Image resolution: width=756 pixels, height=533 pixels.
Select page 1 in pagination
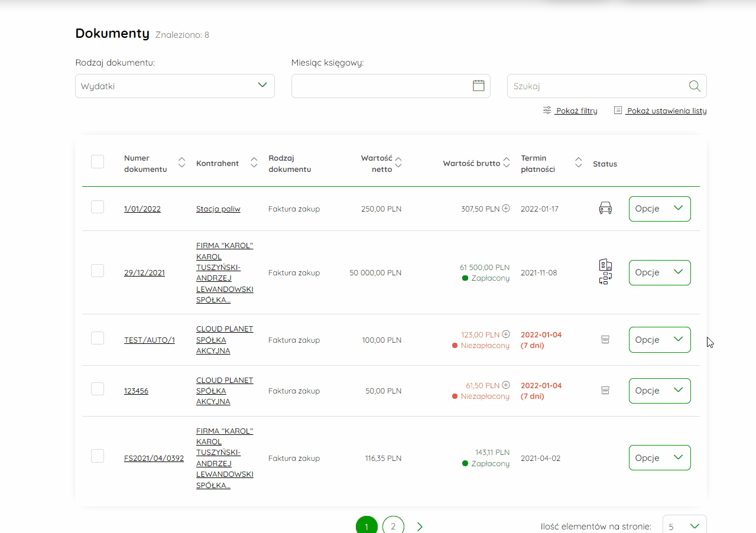[x=366, y=526]
